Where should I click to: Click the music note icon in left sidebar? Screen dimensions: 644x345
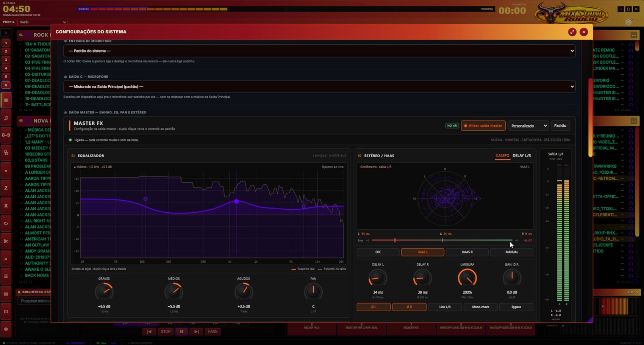click(x=6, y=118)
